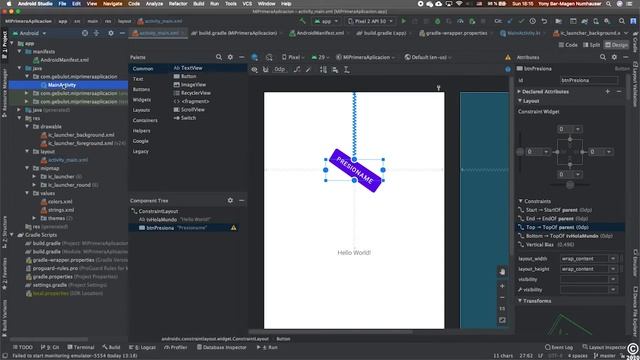The width and height of the screenshot is (640, 360).
Task: Search attributes with magnifier icon
Action: point(603,58)
